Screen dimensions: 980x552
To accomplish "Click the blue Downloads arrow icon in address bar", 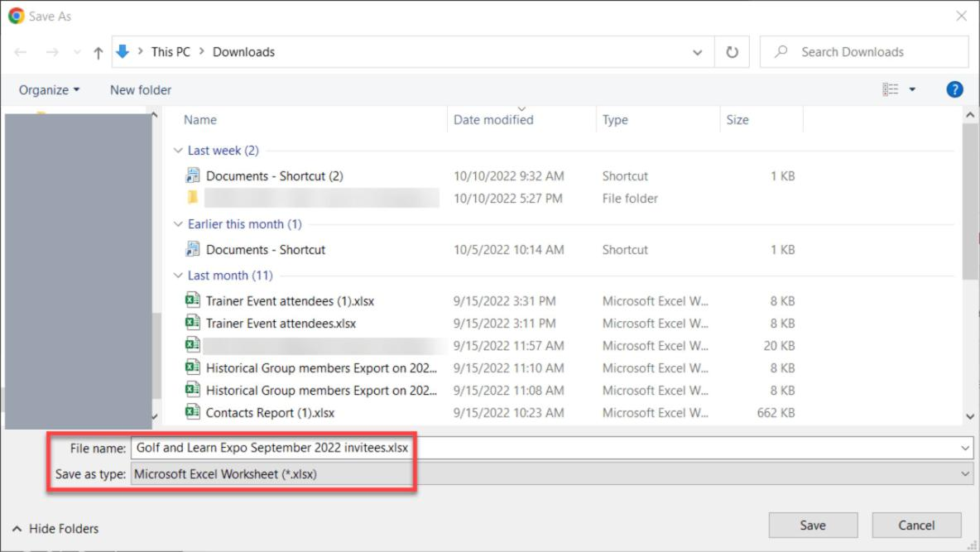I will (122, 52).
